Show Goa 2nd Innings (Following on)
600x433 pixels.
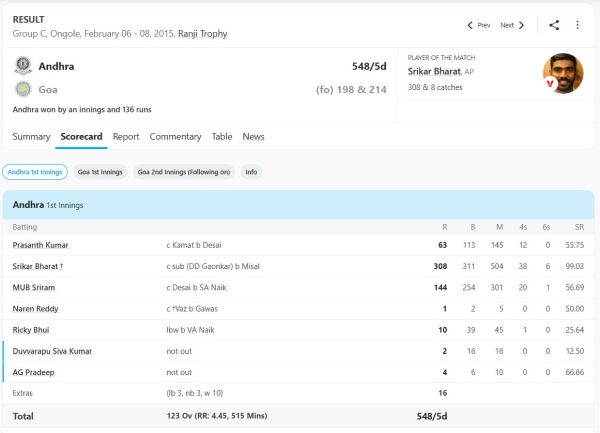tap(184, 172)
